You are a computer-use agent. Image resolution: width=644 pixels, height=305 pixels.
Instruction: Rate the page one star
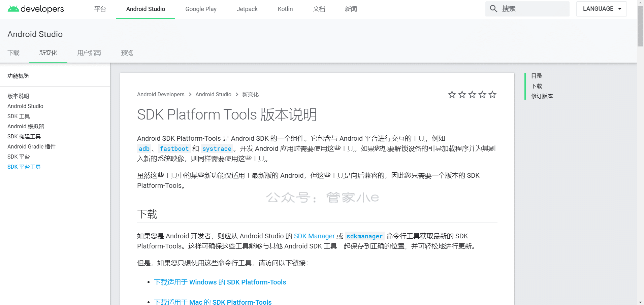coord(452,95)
